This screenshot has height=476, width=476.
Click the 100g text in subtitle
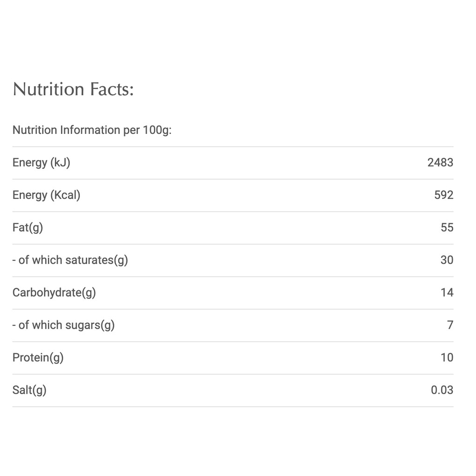(x=157, y=130)
